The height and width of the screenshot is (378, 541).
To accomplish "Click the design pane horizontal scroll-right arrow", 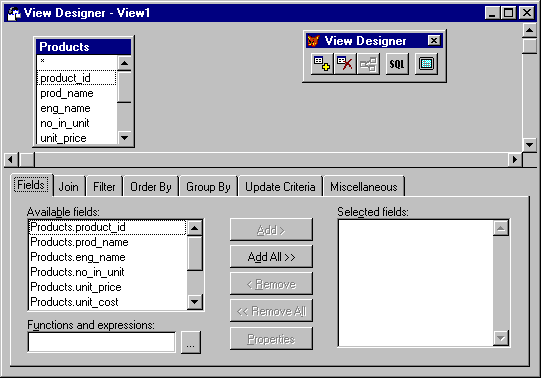I will tap(515, 160).
